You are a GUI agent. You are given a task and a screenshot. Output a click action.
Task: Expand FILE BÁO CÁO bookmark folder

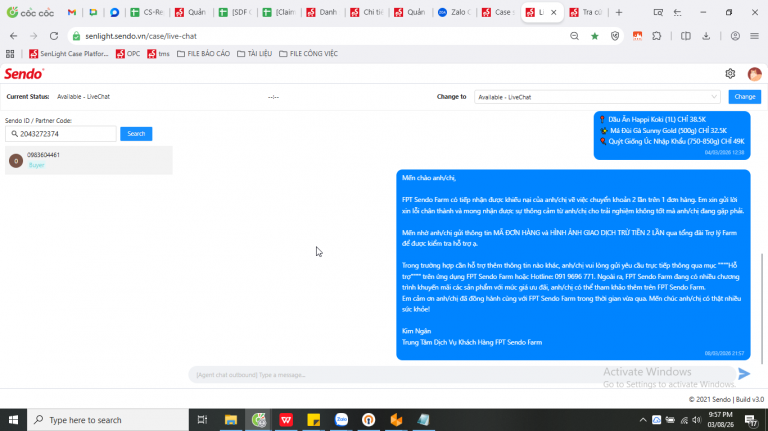tap(203, 54)
